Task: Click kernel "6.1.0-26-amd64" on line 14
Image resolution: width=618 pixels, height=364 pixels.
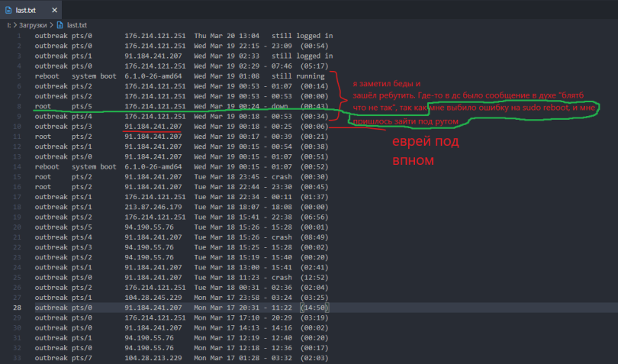Action: tap(153, 167)
